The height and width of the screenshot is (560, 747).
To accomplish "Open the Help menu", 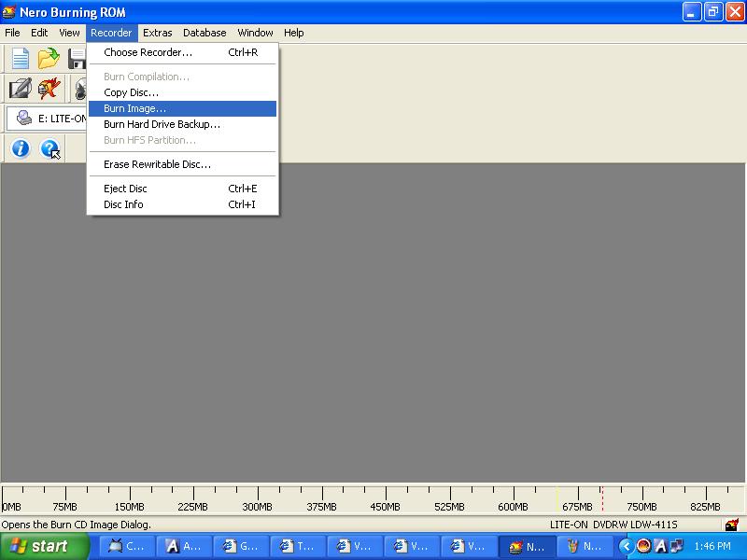I will tap(293, 33).
